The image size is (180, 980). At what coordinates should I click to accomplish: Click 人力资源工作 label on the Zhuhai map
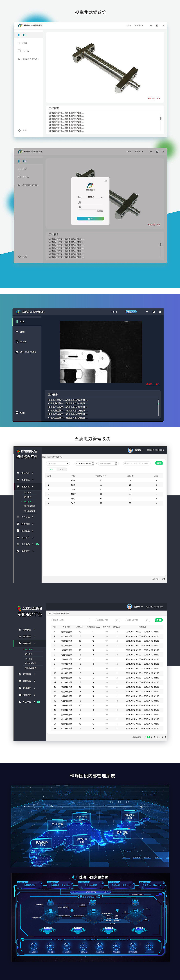pyautogui.click(x=81, y=818)
